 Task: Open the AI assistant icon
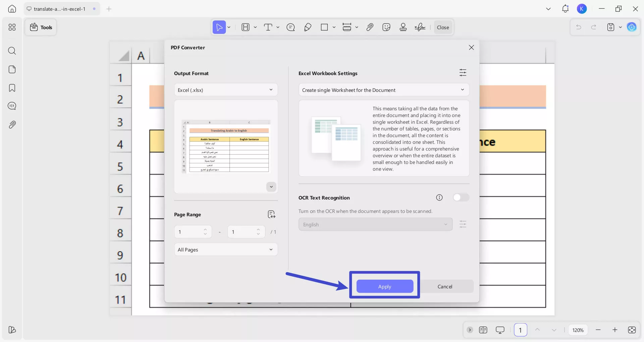(632, 27)
